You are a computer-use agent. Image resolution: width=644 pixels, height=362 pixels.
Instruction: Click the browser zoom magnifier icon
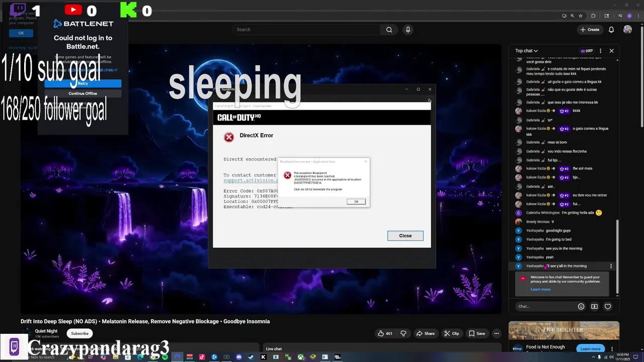click(x=573, y=16)
